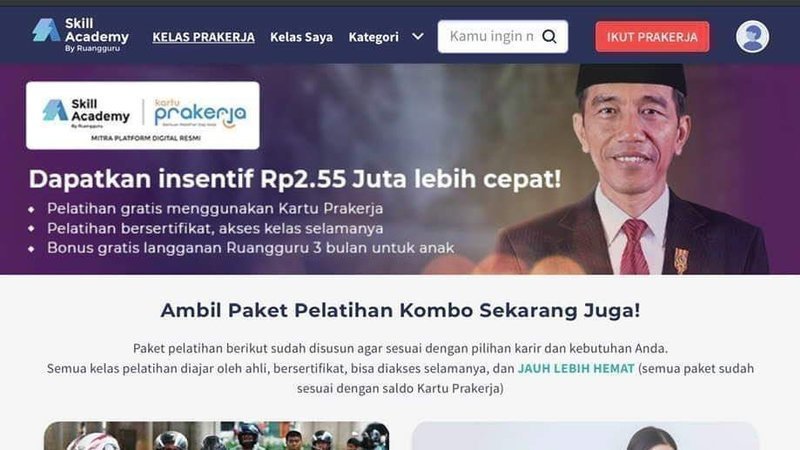This screenshot has height=450, width=800.
Task: Focus the "Kamu ingin" search field
Action: point(492,36)
